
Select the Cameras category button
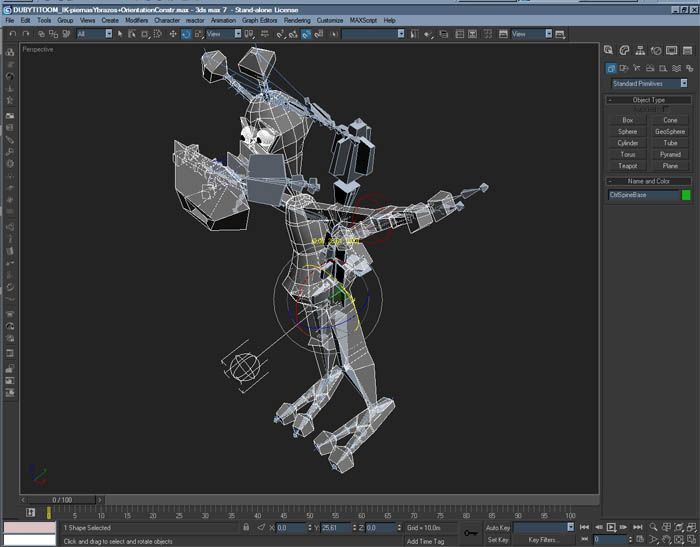[x=650, y=68]
